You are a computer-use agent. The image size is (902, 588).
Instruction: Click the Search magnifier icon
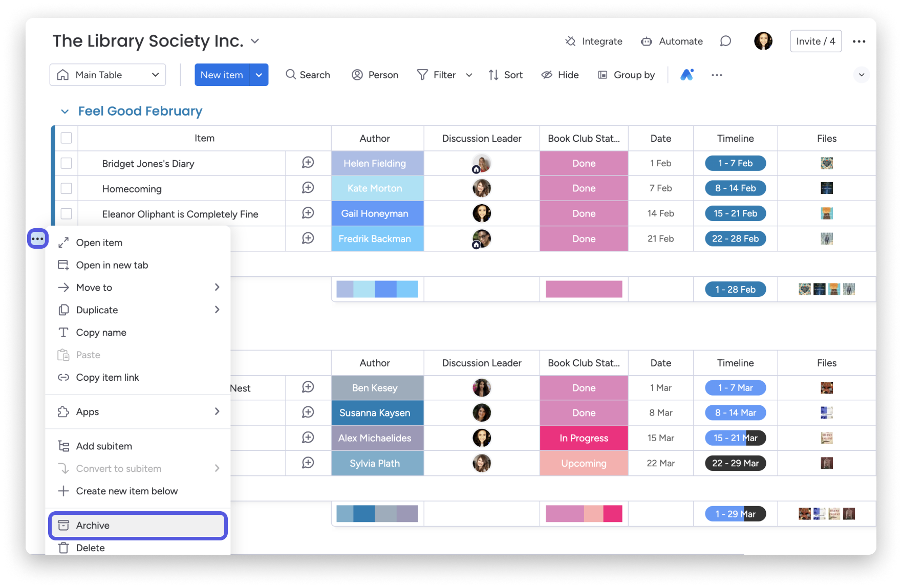coord(291,75)
